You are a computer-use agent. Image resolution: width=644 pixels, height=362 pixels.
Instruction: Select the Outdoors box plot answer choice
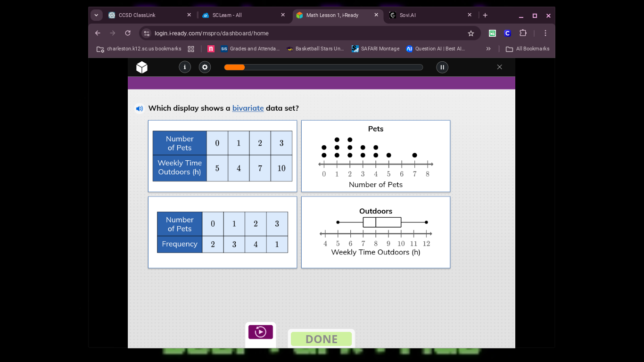coord(375,232)
